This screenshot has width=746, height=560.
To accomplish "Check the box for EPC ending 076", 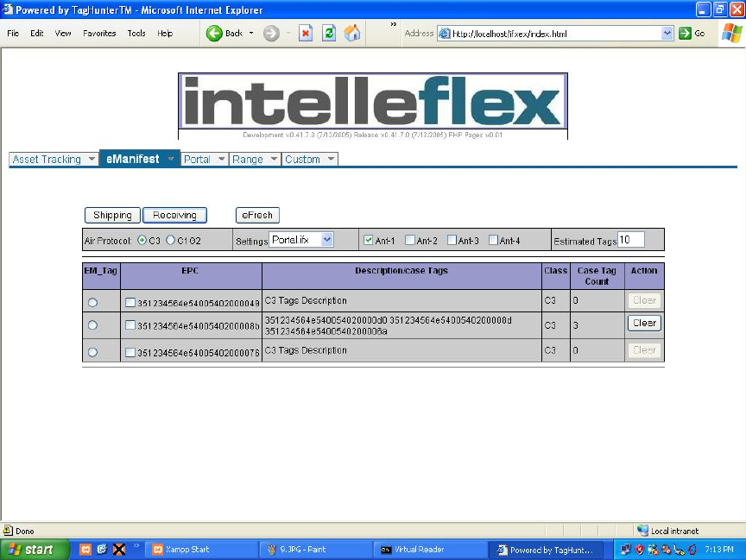I will pyautogui.click(x=130, y=352).
